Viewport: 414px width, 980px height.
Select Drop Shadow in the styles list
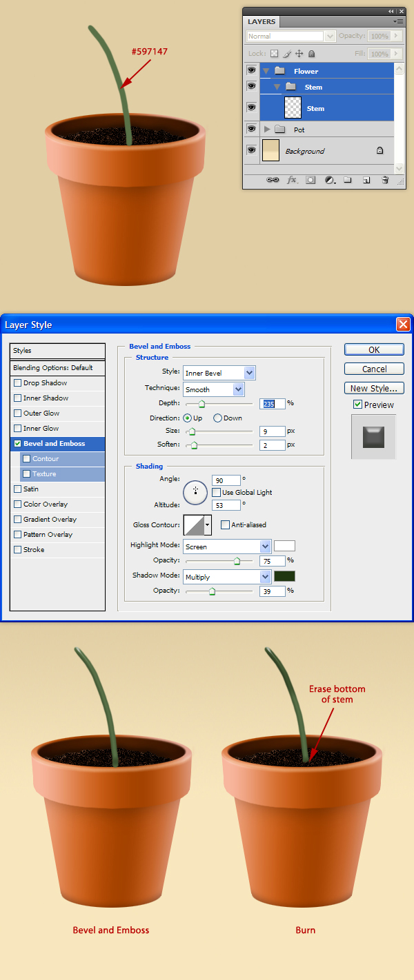[x=45, y=383]
